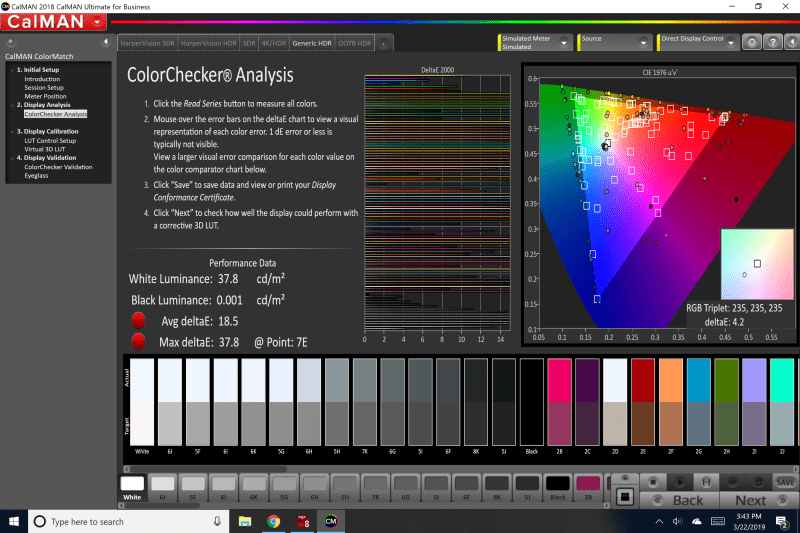Image resolution: width=800 pixels, height=533 pixels.
Task: Select the 5H gray patch in the bottom strip
Action: pyautogui.click(x=345, y=488)
